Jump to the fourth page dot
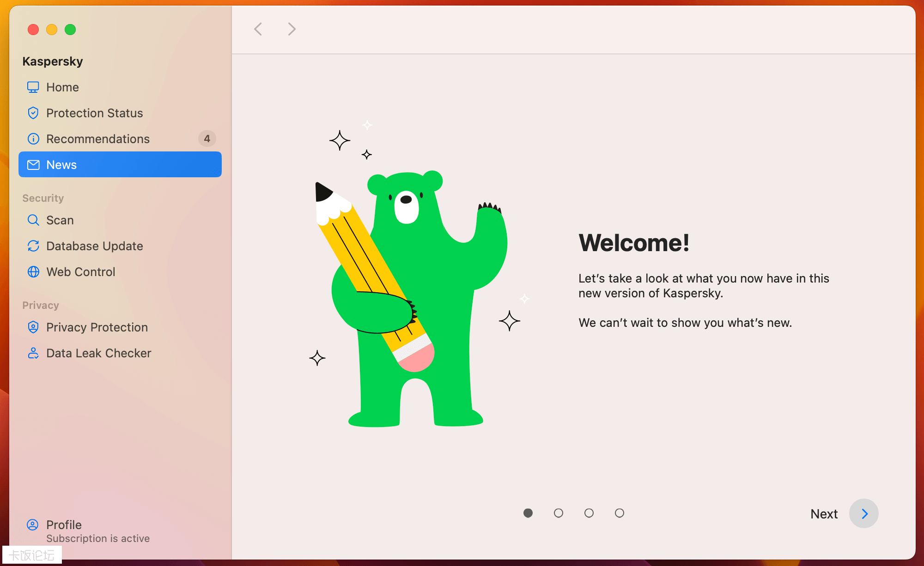924x566 pixels. [620, 513]
